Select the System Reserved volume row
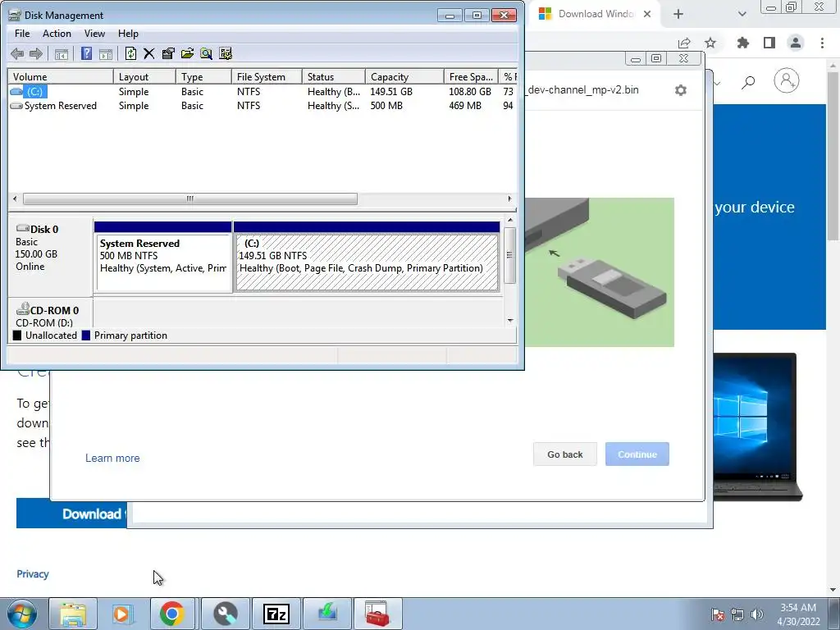This screenshot has height=630, width=840. pyautogui.click(x=262, y=106)
